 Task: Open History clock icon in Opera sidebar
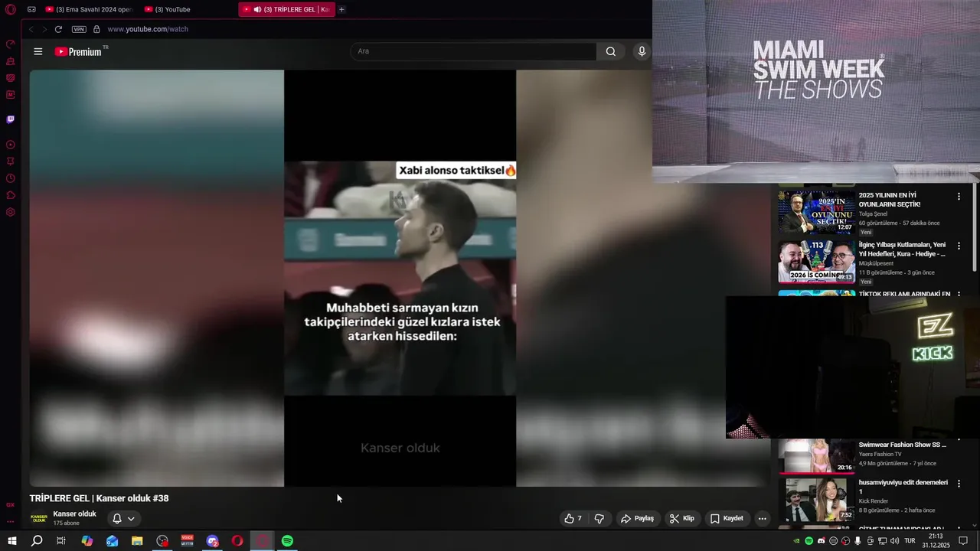pos(11,178)
